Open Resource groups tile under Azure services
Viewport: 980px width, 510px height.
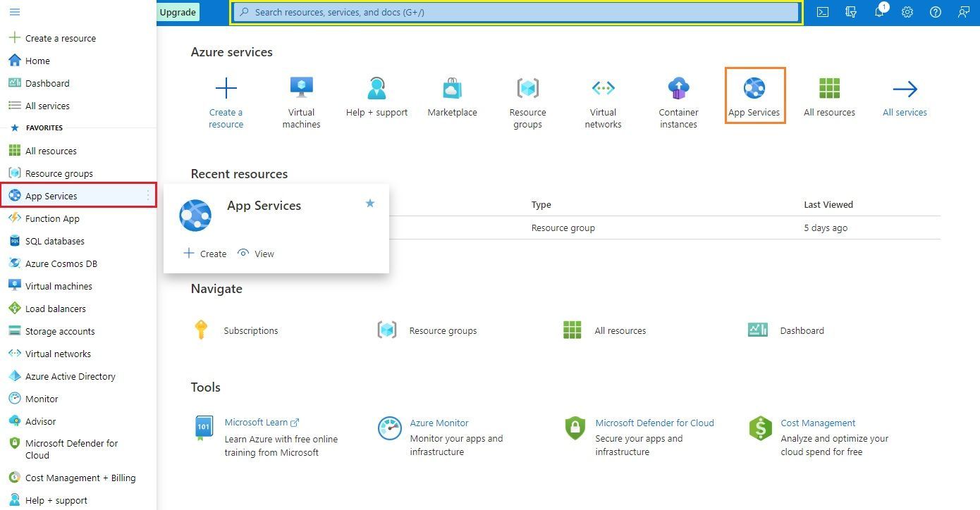pos(528,103)
